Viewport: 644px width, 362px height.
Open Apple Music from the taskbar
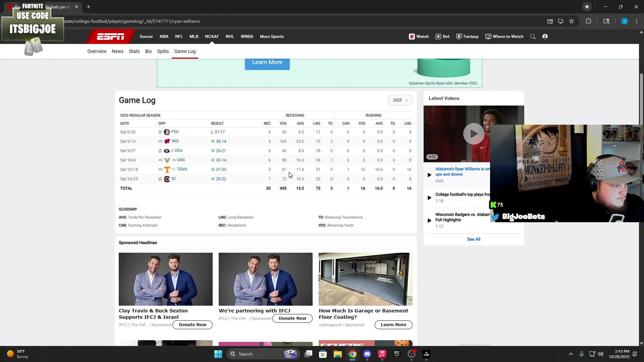[382, 354]
